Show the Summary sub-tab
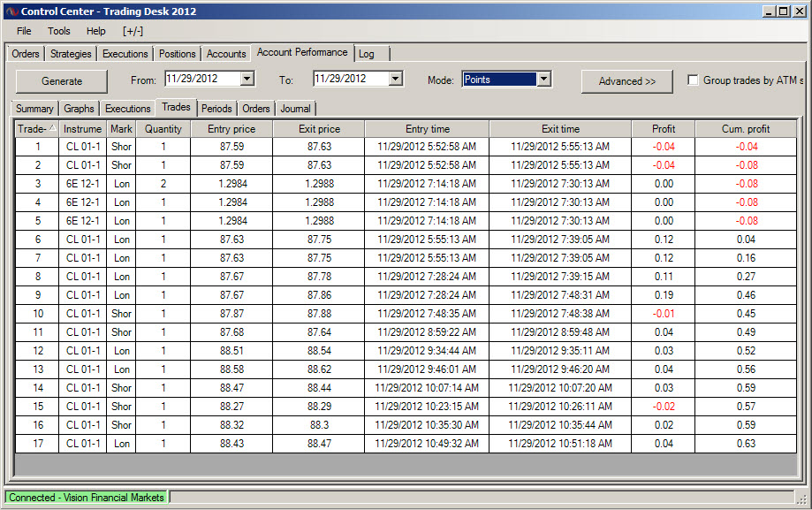The height and width of the screenshot is (510, 812). click(x=34, y=109)
